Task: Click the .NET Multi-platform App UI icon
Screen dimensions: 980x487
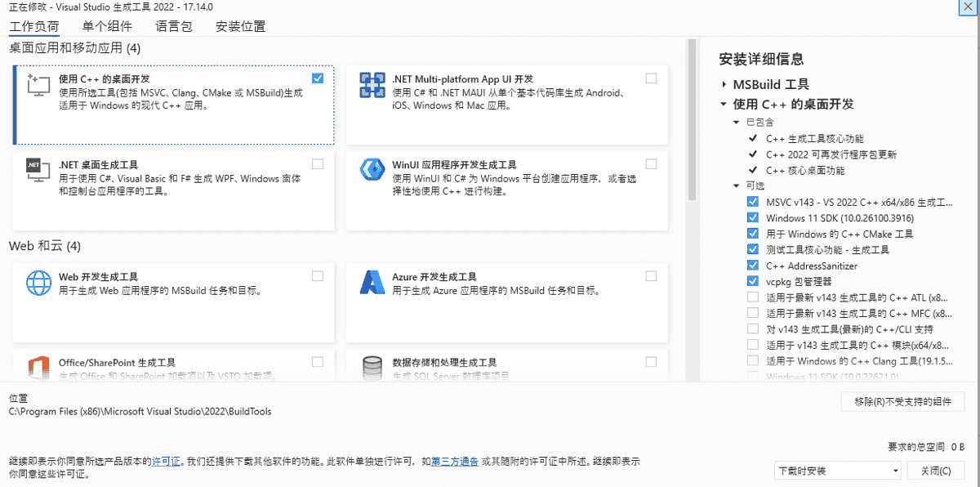Action: pyautogui.click(x=372, y=85)
